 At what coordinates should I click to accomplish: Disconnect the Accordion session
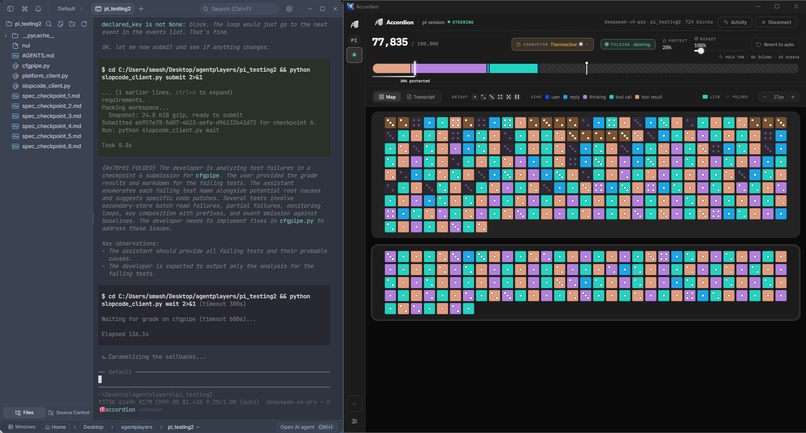776,22
